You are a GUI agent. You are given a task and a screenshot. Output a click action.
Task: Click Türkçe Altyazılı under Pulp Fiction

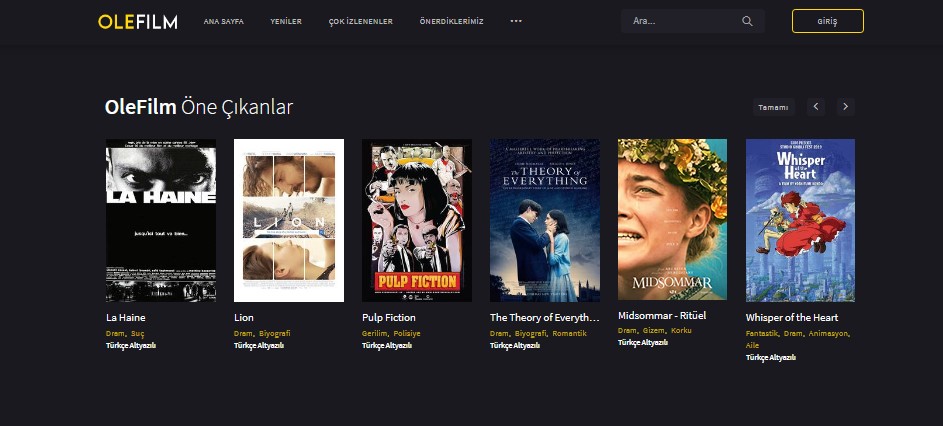[x=387, y=345]
